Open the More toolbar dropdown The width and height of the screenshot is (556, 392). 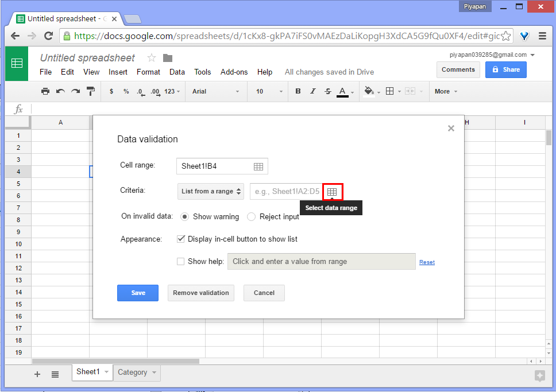(x=446, y=91)
